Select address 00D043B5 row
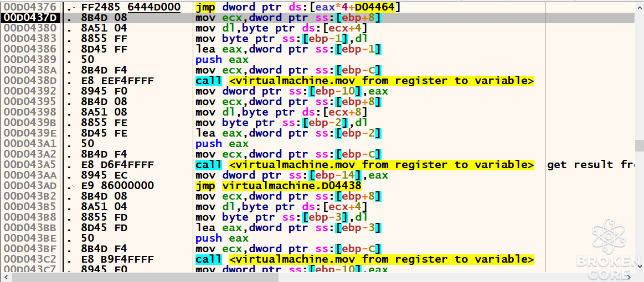Image resolution: width=644 pixels, height=282 pixels. [x=31, y=207]
